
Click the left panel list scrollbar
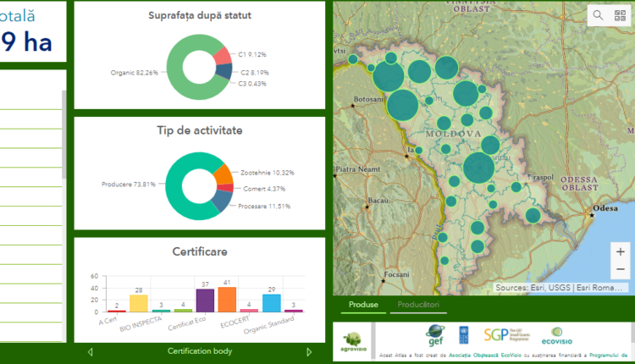coord(63,134)
